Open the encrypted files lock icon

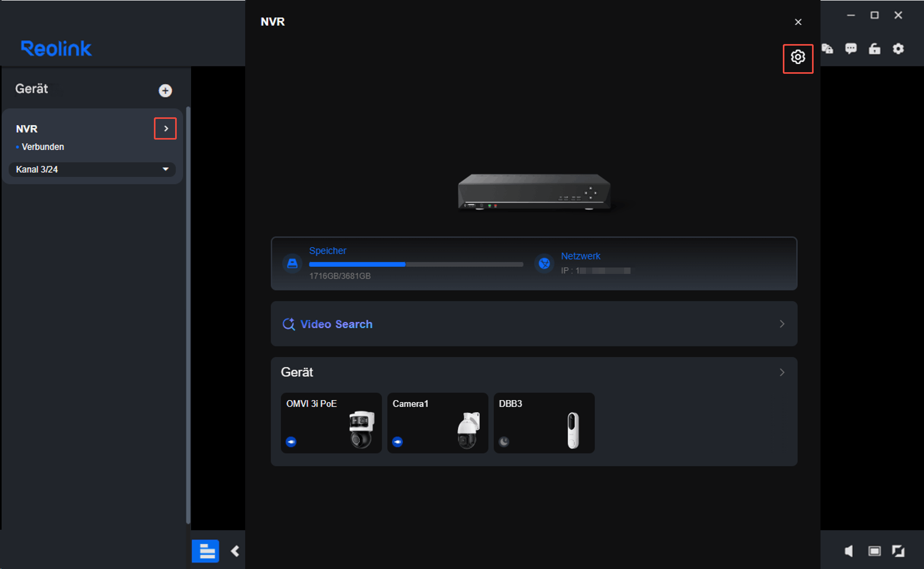[x=827, y=49]
